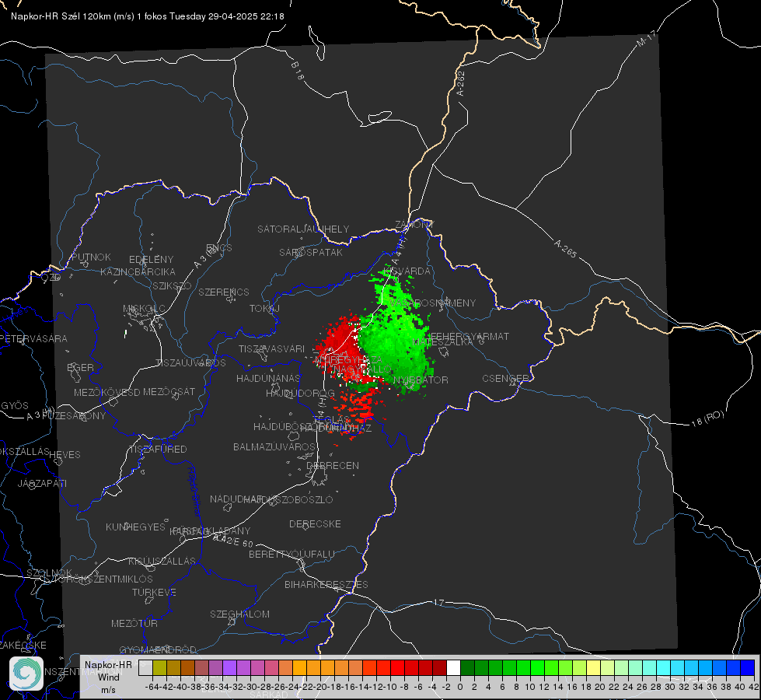Click the KAZINCBARCIKA city label
The width and height of the screenshot is (761, 700).
click(138, 271)
